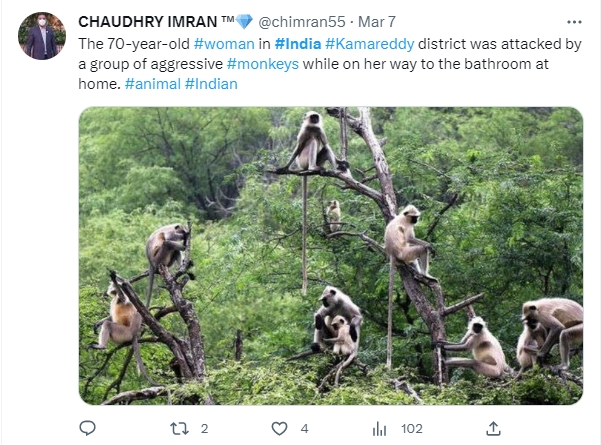Open the three-dot more options menu
Viewport: 601px width, 445px height.
(x=574, y=22)
